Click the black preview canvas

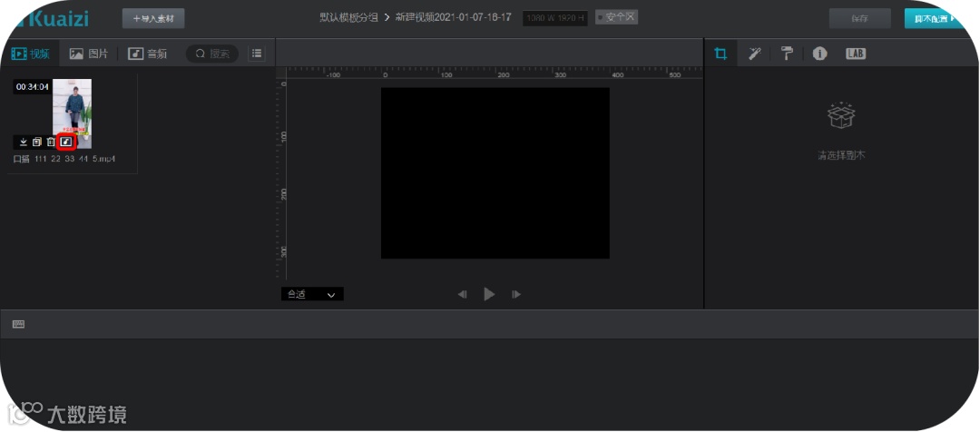tap(495, 173)
